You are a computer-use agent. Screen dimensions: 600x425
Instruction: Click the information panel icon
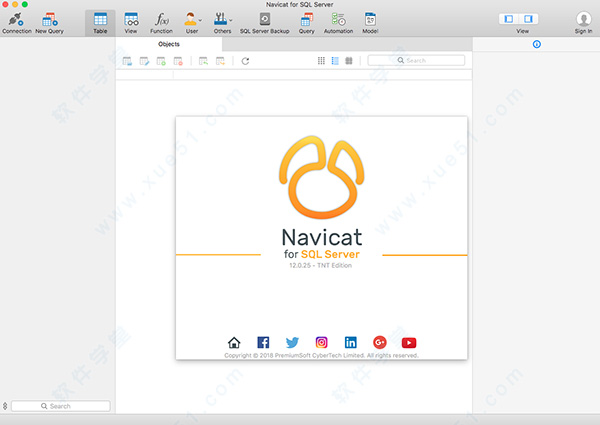coord(537,44)
